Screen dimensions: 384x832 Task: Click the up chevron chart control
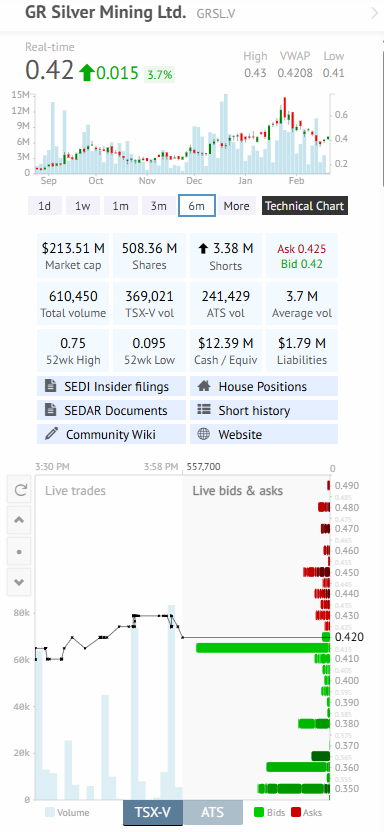tap(20, 520)
